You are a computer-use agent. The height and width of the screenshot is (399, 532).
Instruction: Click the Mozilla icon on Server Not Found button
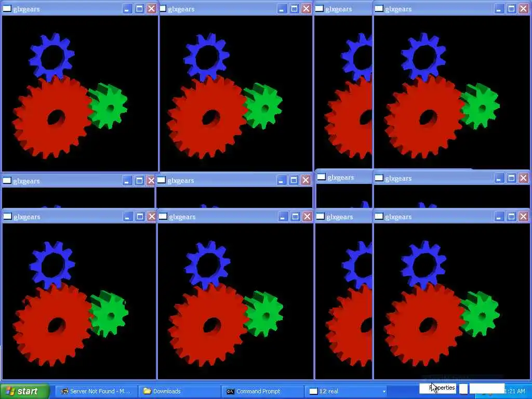(x=64, y=391)
